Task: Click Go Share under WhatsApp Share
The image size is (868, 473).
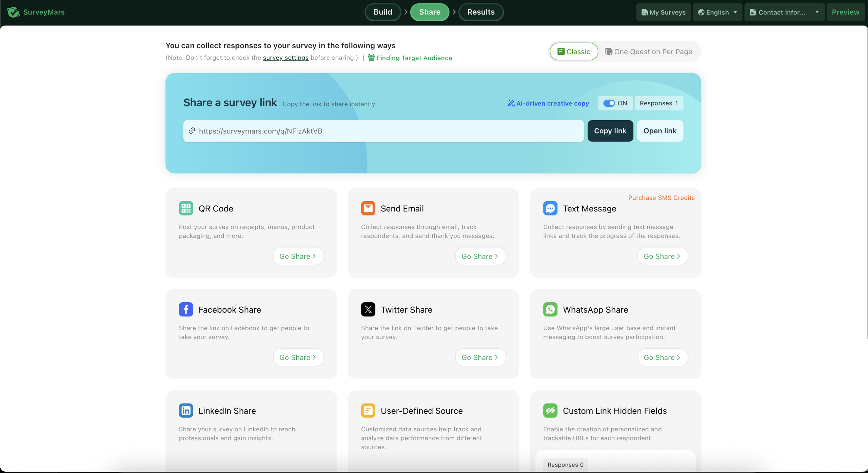Action: coord(662,357)
